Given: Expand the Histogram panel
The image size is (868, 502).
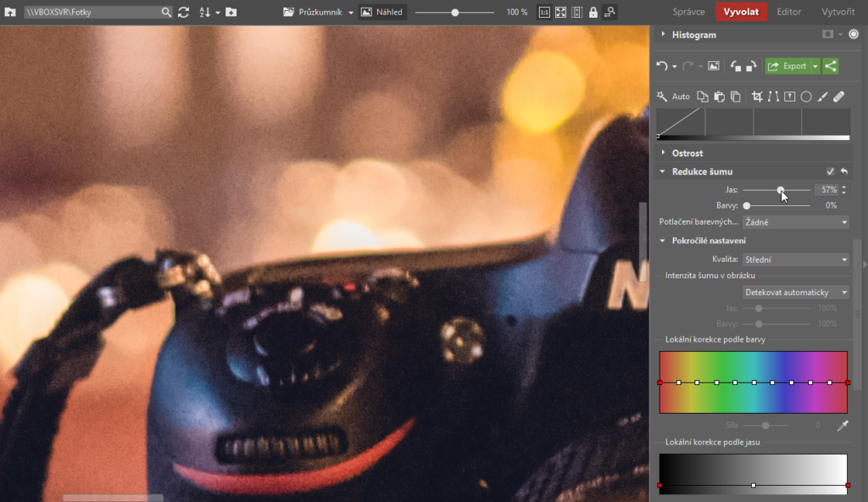Looking at the screenshot, I should tap(663, 35).
